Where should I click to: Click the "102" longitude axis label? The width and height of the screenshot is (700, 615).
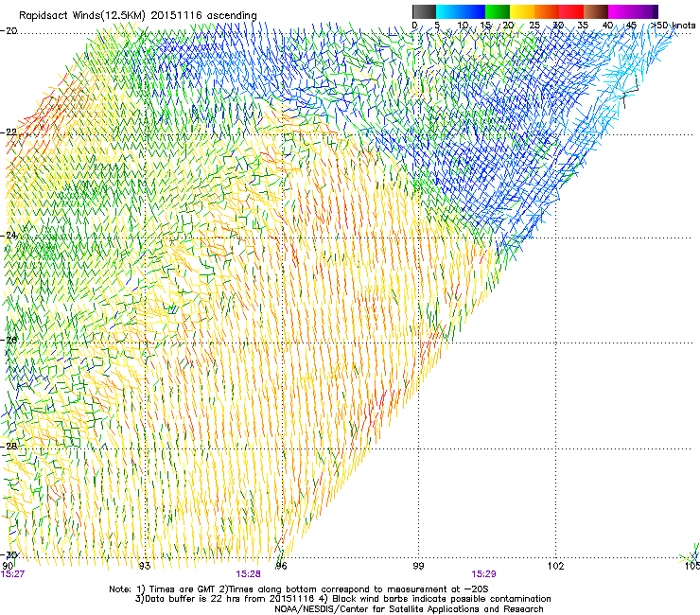(556, 566)
